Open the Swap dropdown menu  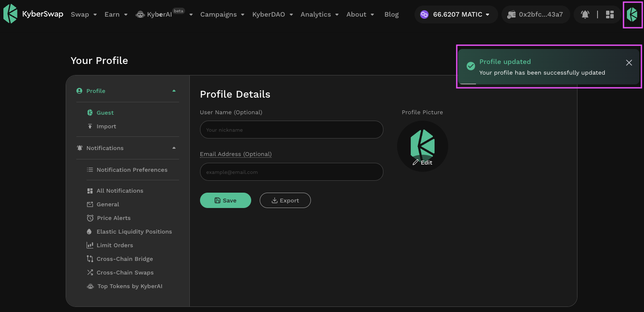tap(84, 14)
